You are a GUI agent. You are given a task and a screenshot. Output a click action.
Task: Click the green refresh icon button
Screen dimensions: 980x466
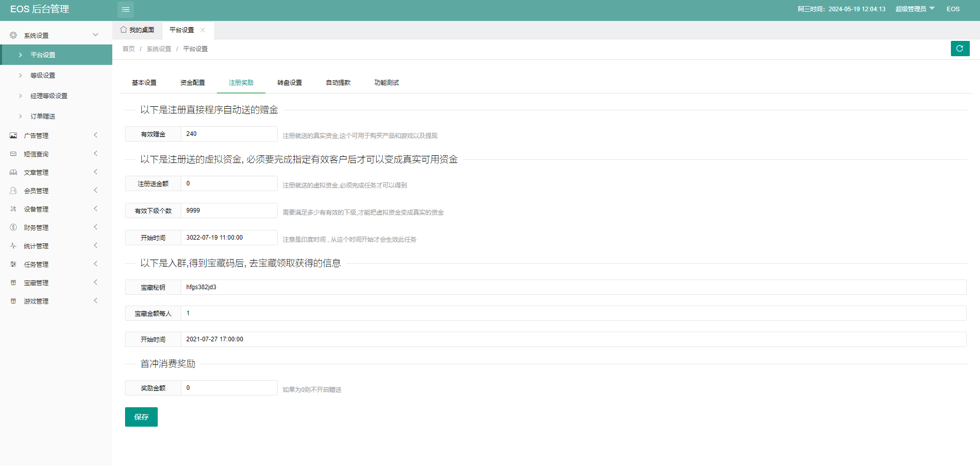(960, 49)
